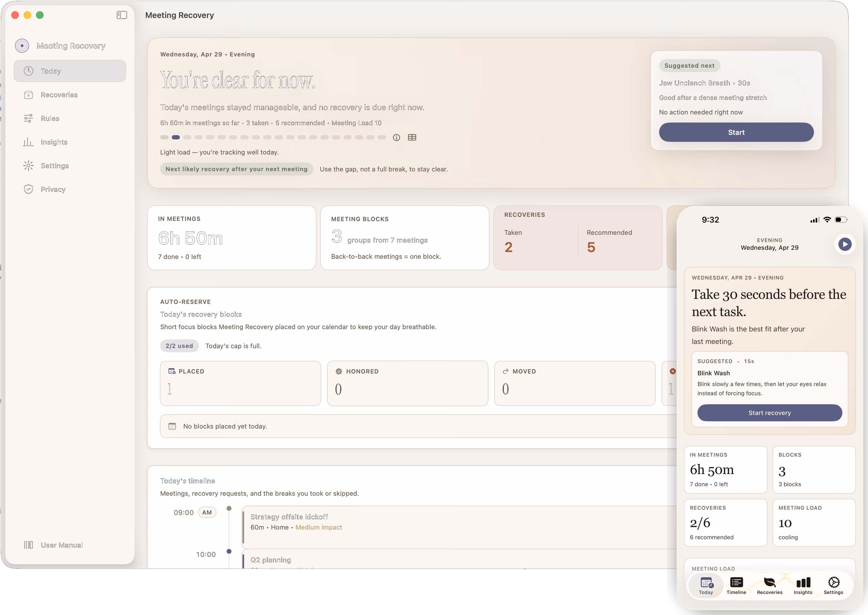The image size is (868, 615).
Task: Open the phone Blocks tile
Action: (814, 469)
